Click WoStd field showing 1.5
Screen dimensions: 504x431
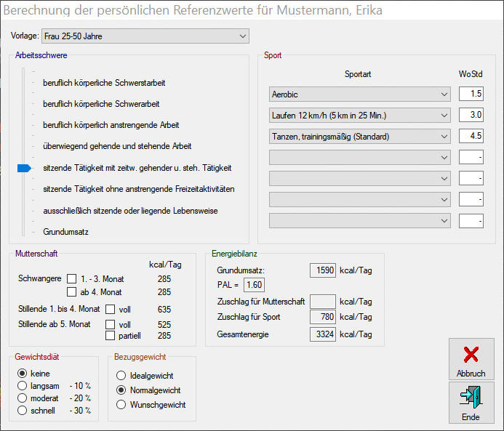(471, 94)
